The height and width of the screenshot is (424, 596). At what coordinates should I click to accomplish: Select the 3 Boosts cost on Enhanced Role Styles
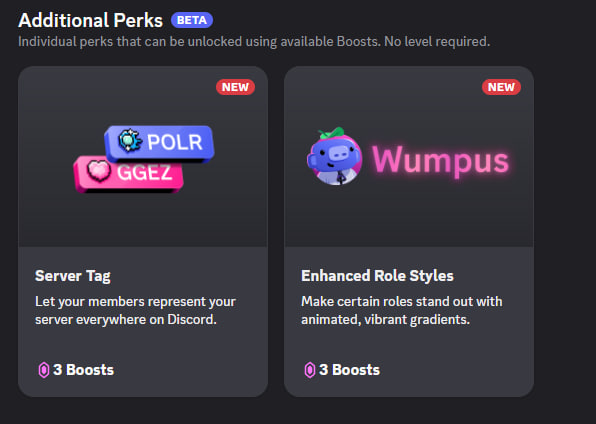349,370
